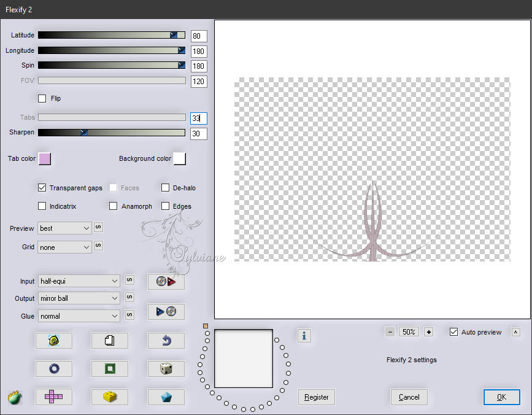Click the Longitude slider track

(112, 50)
